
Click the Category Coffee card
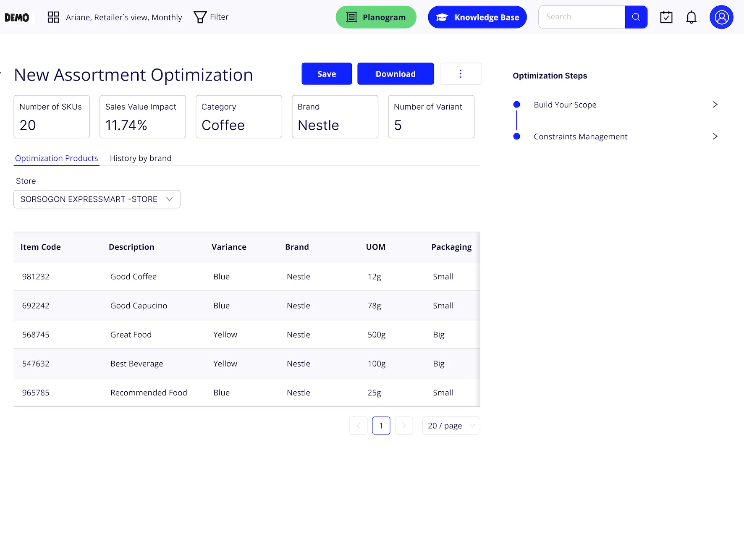(x=239, y=117)
